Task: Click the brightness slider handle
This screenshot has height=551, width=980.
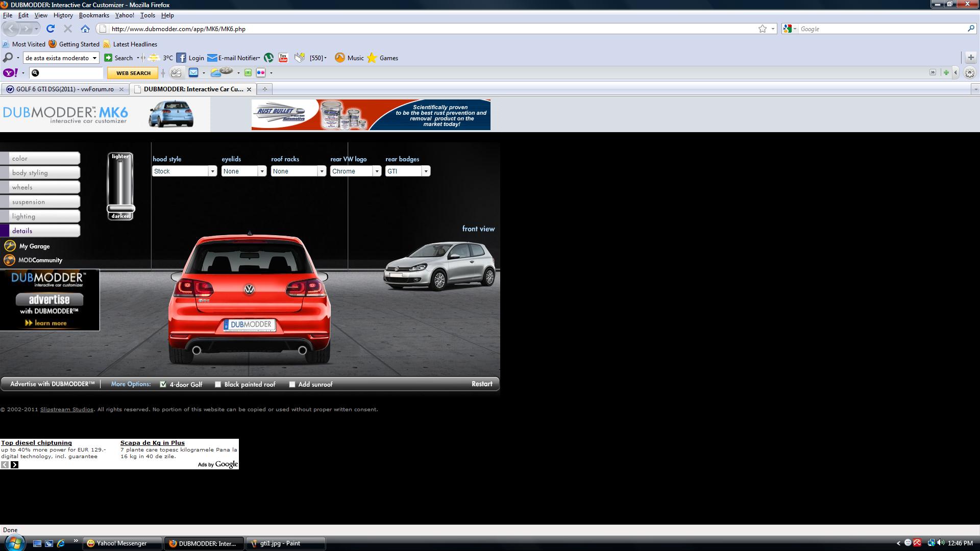Action: (121, 208)
